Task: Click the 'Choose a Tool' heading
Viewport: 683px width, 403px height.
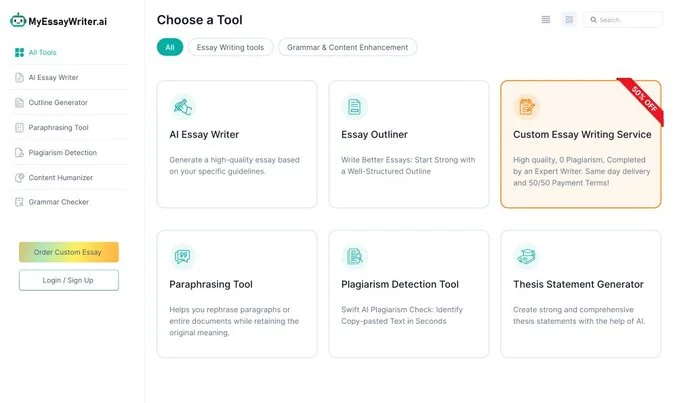Action: pos(199,20)
